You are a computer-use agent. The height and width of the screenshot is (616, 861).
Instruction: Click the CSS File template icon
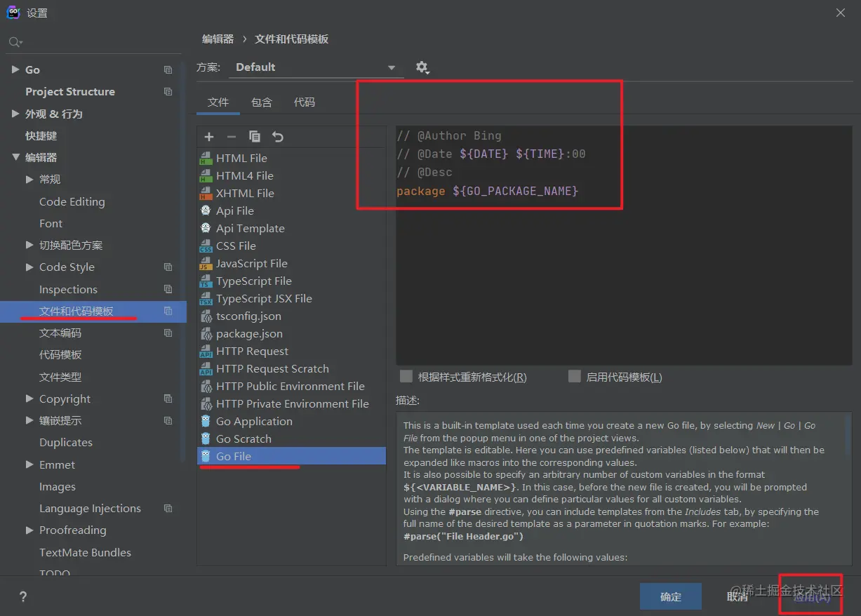[206, 246]
